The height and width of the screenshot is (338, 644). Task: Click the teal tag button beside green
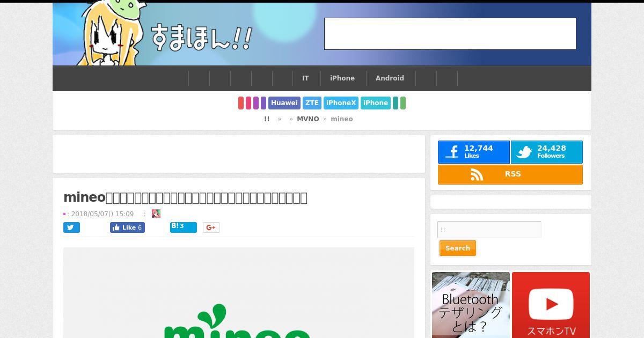pos(396,103)
